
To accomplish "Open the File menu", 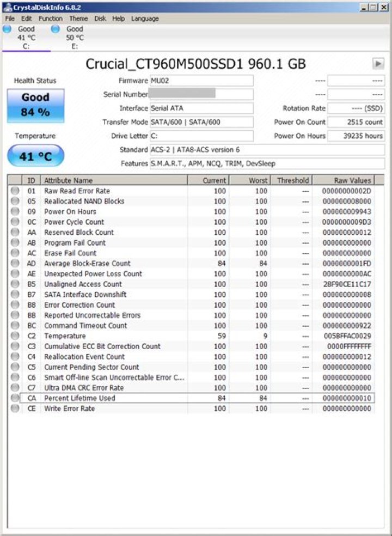I will tap(10, 19).
